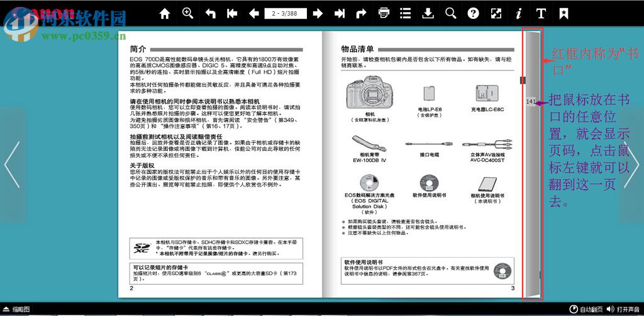644x316 pixels.
Task: Click the AVC-DC400ST AV cable image
Action: point(487,144)
